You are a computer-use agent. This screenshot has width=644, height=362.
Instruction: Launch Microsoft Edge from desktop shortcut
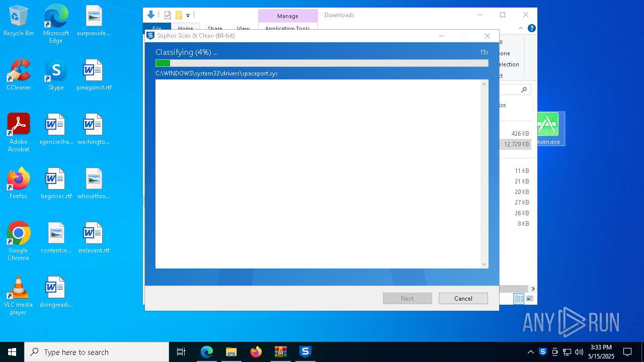[x=56, y=24]
